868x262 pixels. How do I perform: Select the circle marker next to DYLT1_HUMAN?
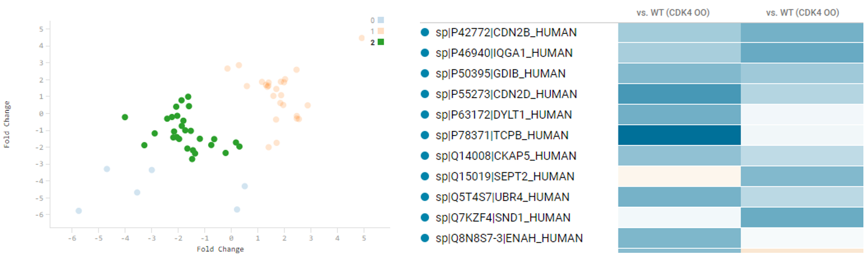coord(425,115)
